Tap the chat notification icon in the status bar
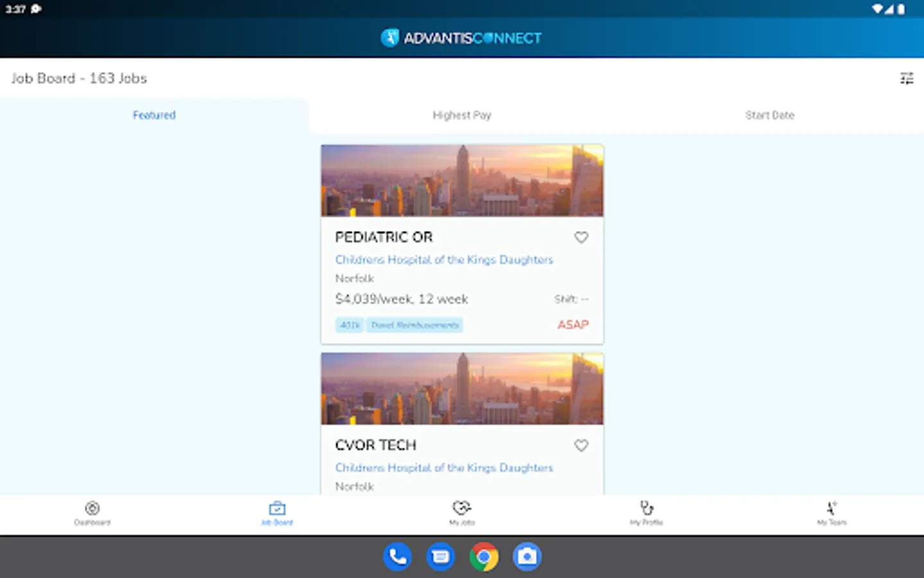 [36, 9]
